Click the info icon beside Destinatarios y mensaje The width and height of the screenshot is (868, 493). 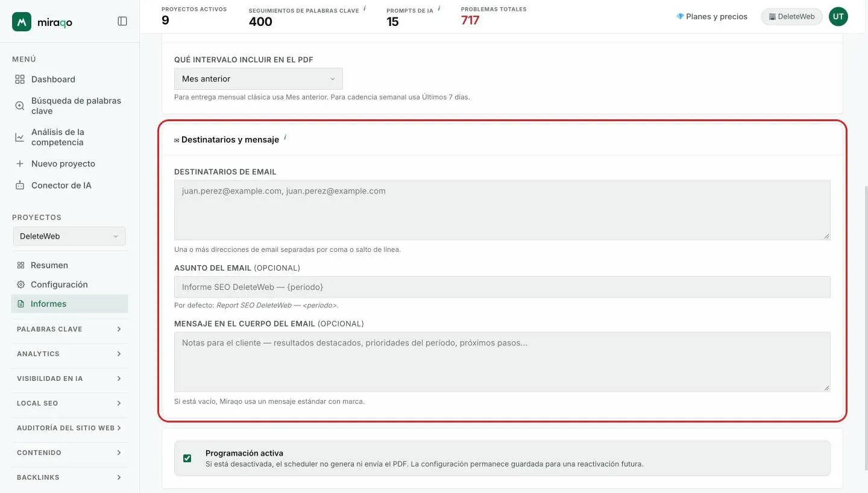click(x=285, y=137)
